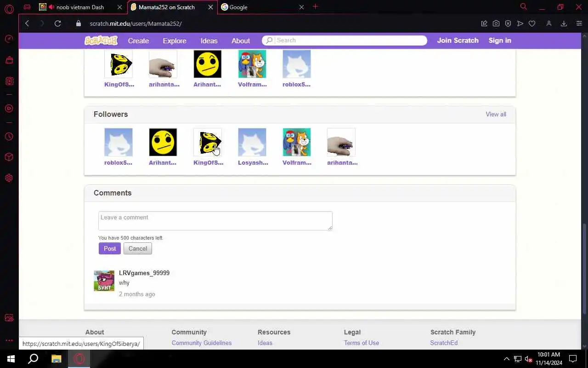
Task: Click the address bar URL
Action: click(x=136, y=23)
